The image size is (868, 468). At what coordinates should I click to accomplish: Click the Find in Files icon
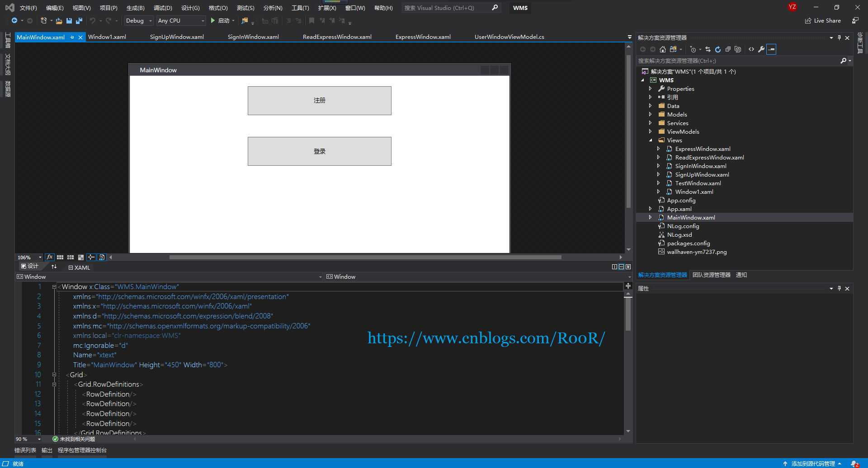[245, 21]
